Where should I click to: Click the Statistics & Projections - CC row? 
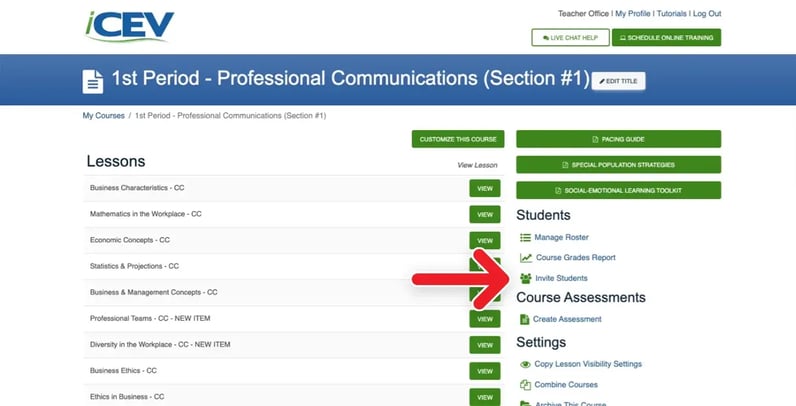coord(293,266)
